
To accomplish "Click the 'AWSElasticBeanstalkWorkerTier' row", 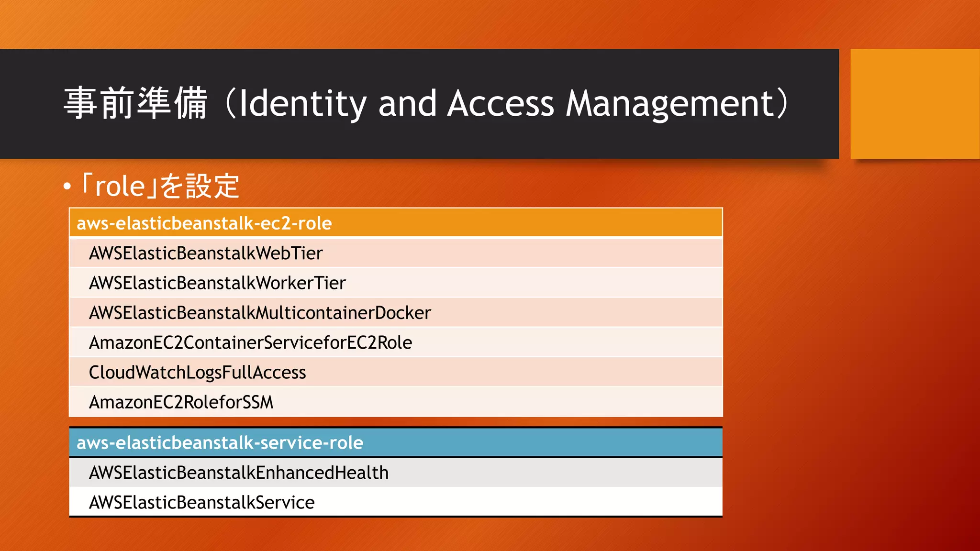I will (x=396, y=283).
